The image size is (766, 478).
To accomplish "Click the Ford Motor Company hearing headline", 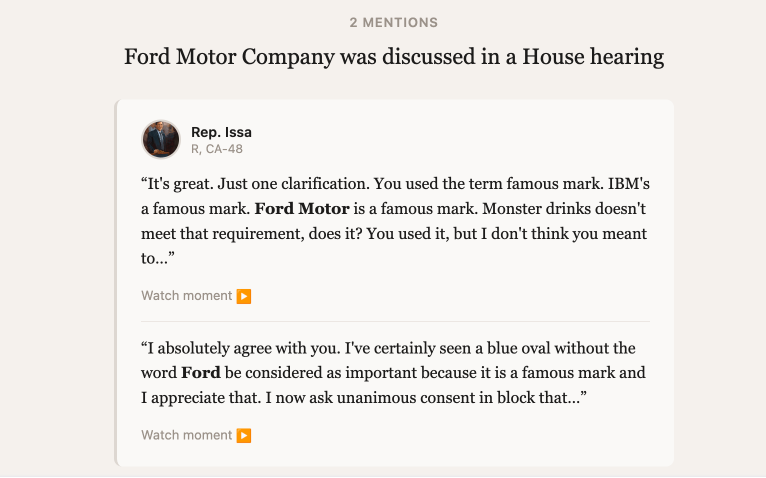I will coord(393,56).
